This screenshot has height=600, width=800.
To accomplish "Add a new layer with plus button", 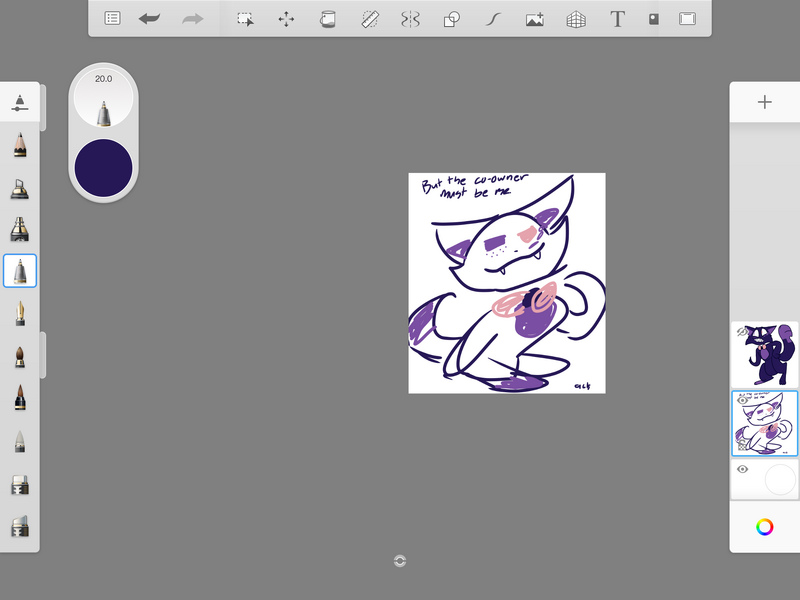I will point(765,102).
